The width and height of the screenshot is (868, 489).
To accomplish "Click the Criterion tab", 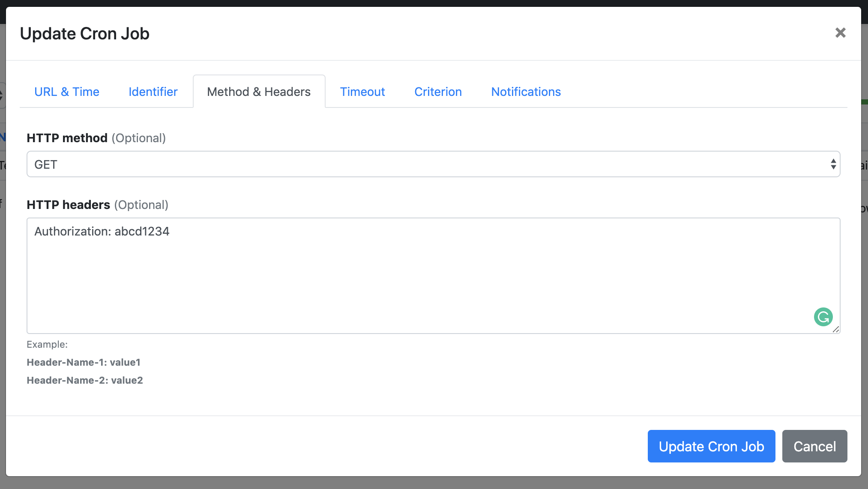I will (x=438, y=91).
